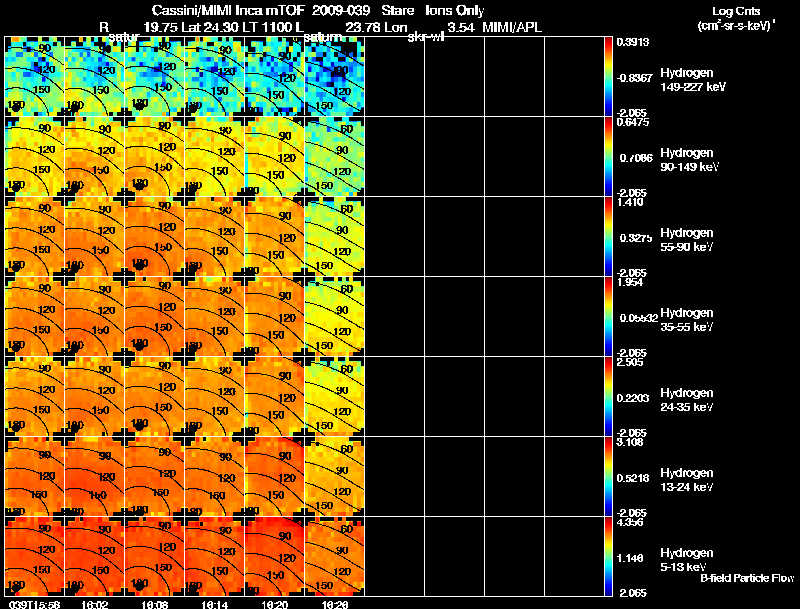This screenshot has height=609, width=800.
Task: Open the 90-149 keV panel at 16:20
Action: 274,157
